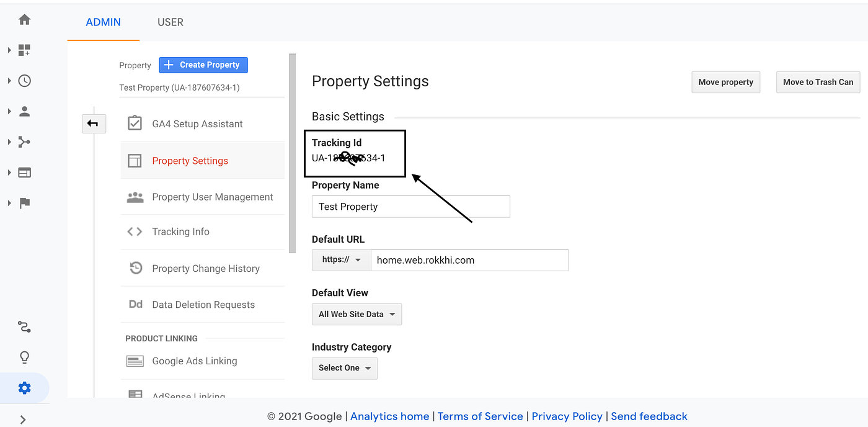Open Industry Category Select One dropdown

(x=344, y=368)
